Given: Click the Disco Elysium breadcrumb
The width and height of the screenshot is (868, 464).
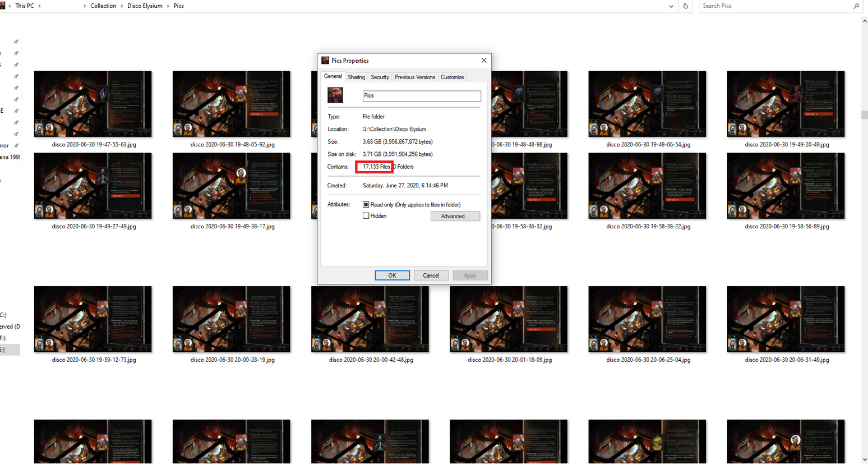Looking at the screenshot, I should coord(145,6).
